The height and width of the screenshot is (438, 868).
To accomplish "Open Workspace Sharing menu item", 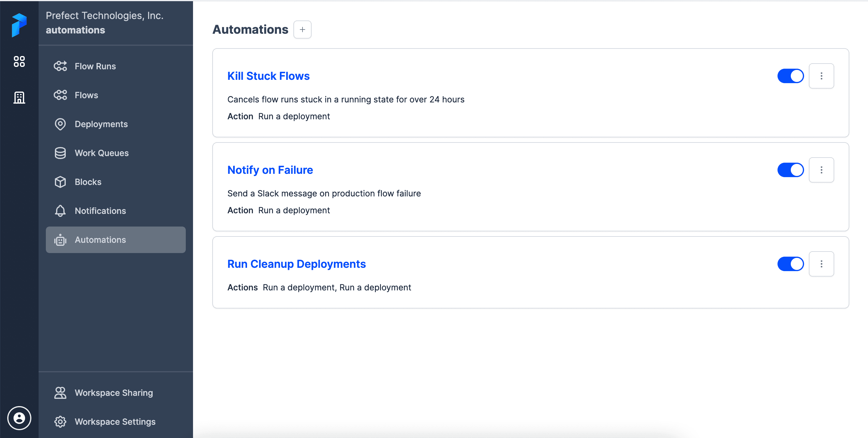I will (x=114, y=393).
